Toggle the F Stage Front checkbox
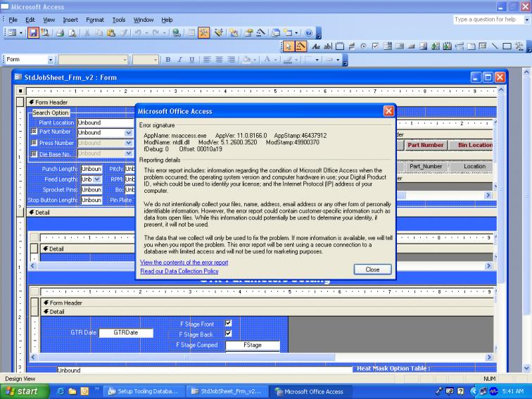Image resolution: width=532 pixels, height=399 pixels. [x=228, y=323]
